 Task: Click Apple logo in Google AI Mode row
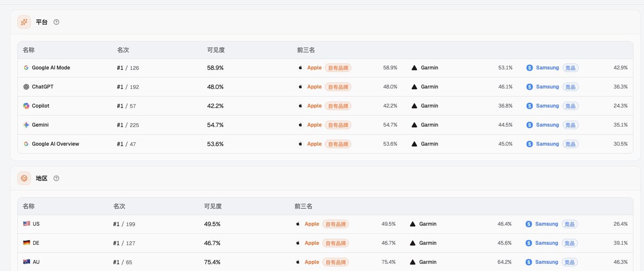click(x=301, y=68)
